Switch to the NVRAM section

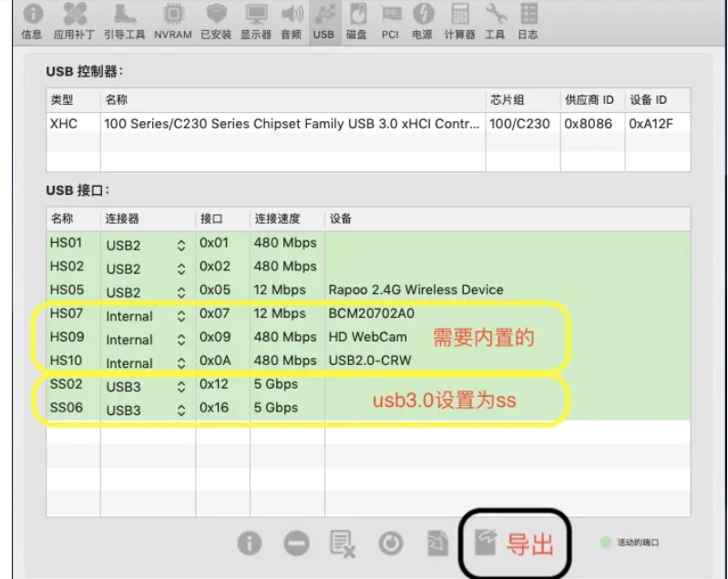point(171,22)
